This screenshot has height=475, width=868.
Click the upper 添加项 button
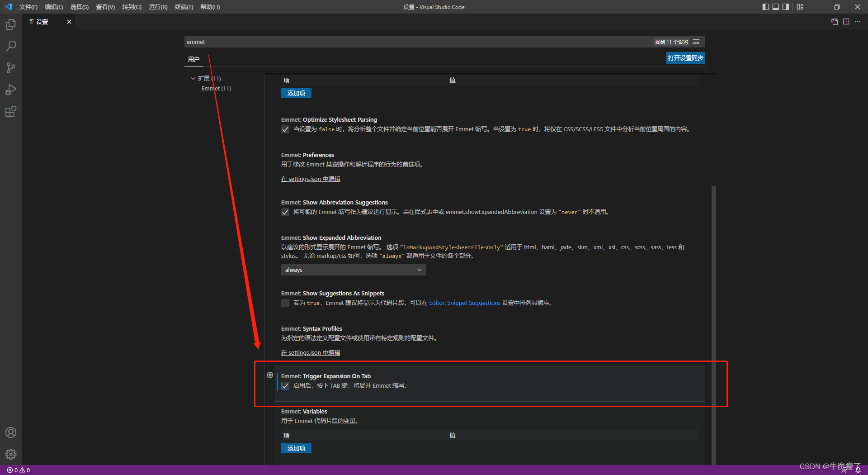coord(296,93)
